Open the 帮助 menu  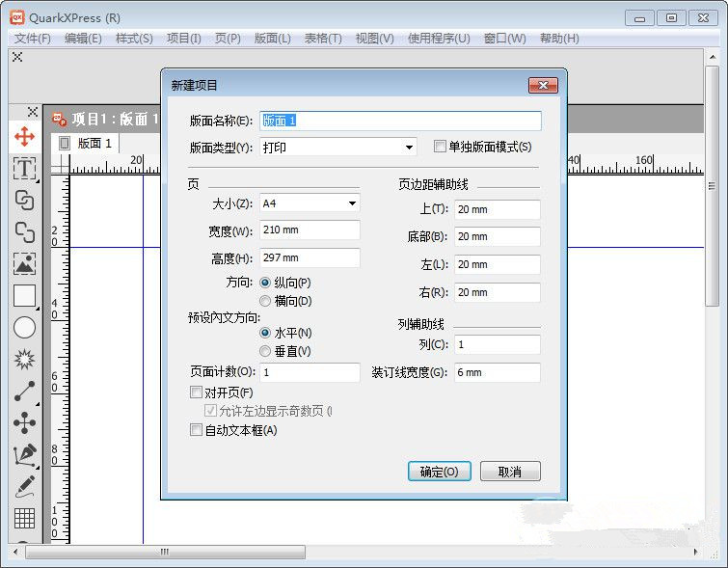(559, 38)
